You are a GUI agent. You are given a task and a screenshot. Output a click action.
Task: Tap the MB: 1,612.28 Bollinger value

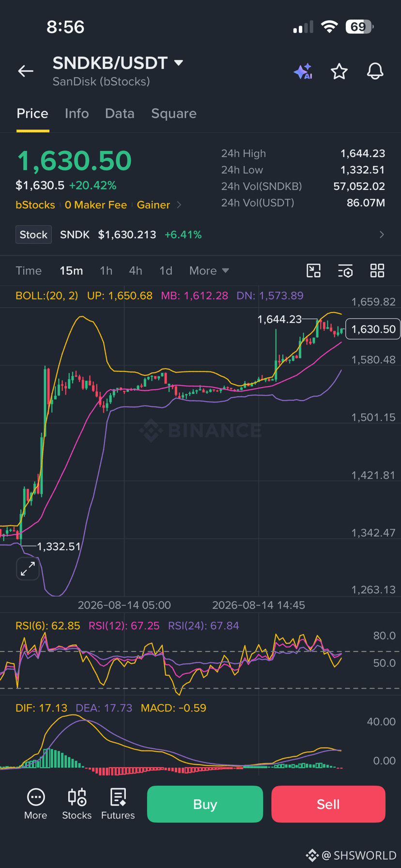[194, 296]
